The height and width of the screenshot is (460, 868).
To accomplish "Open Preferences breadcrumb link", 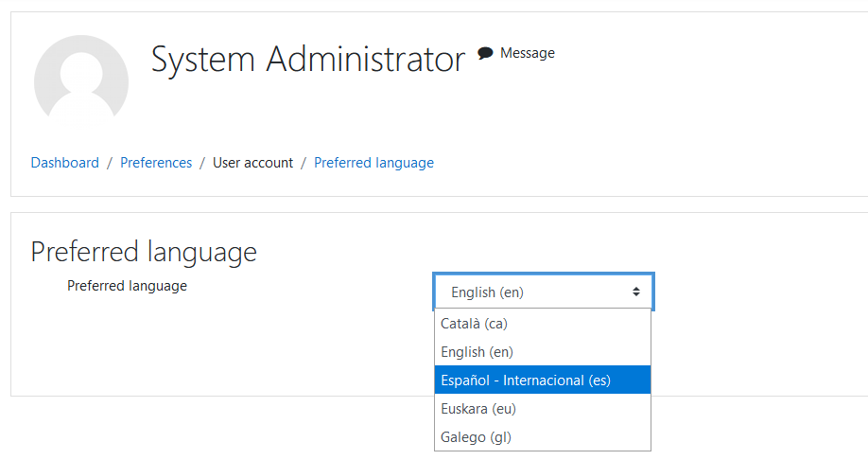I will (156, 163).
